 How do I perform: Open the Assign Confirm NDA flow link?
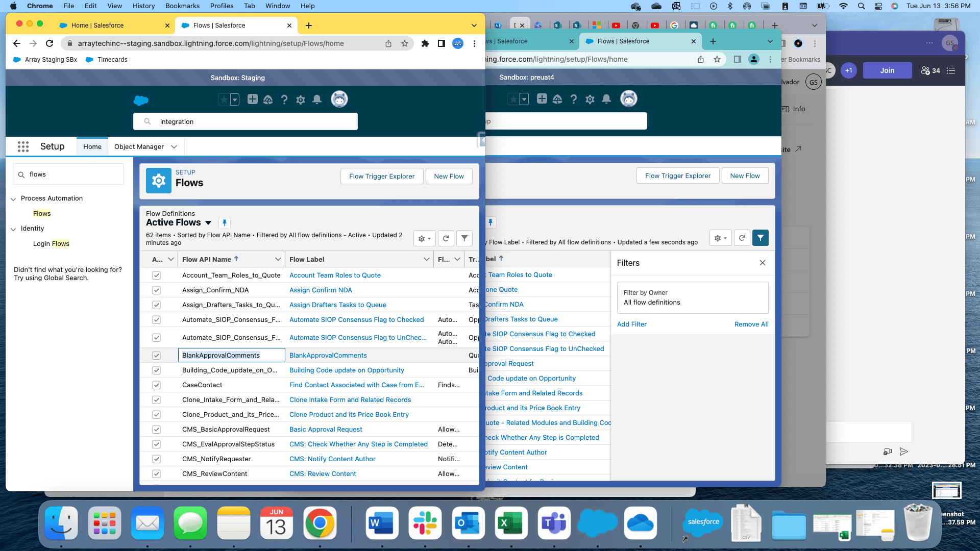click(321, 290)
